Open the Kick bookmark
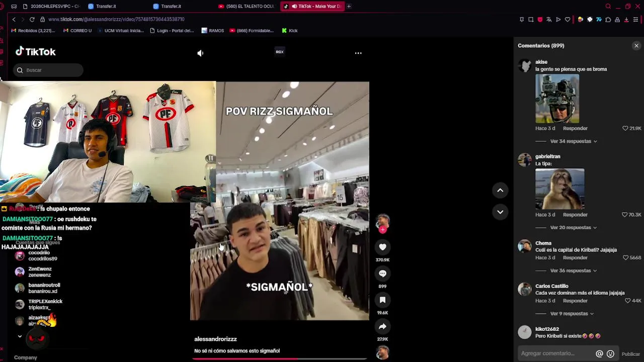Viewport: 644px width, 362px height. [290, 31]
